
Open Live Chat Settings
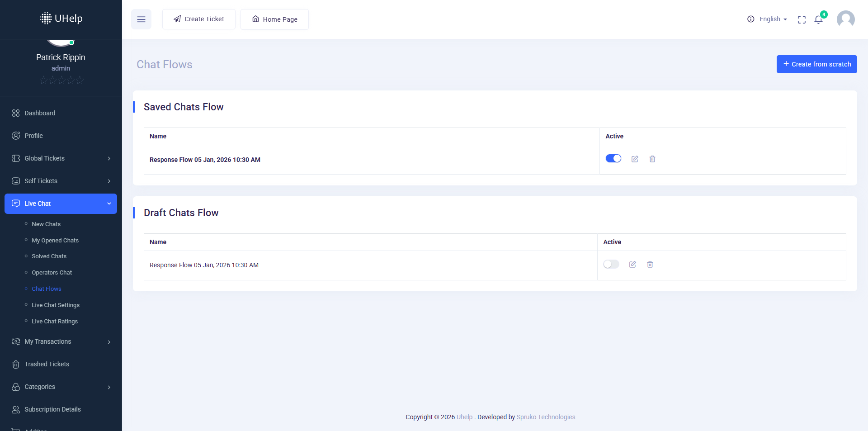(56, 305)
